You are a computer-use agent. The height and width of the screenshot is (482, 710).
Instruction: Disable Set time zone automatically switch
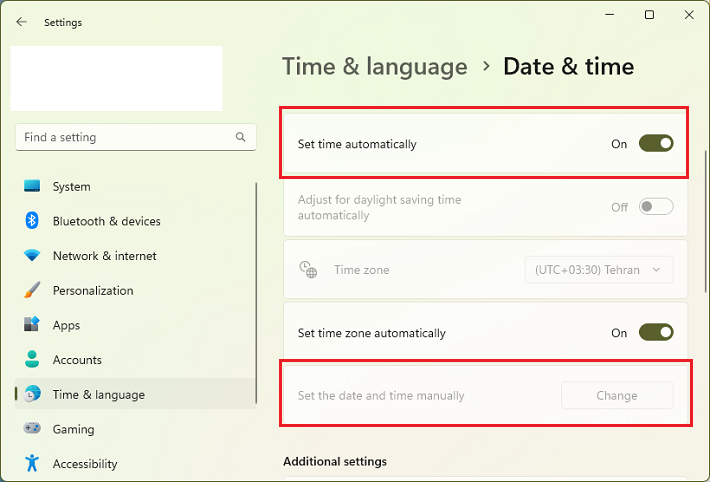pos(656,332)
